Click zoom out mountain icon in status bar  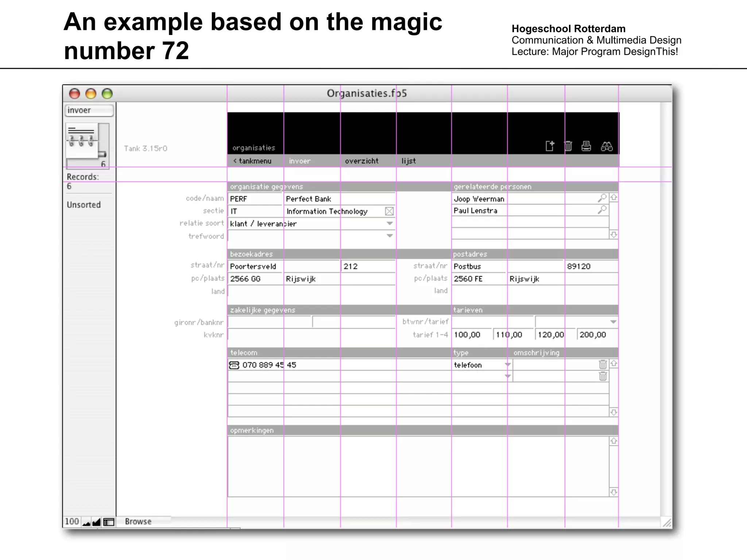(86, 523)
